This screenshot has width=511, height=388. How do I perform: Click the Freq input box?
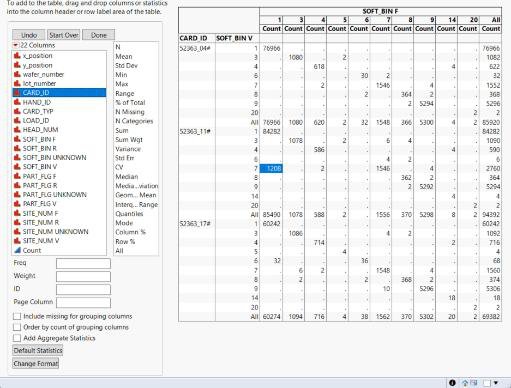(83, 263)
